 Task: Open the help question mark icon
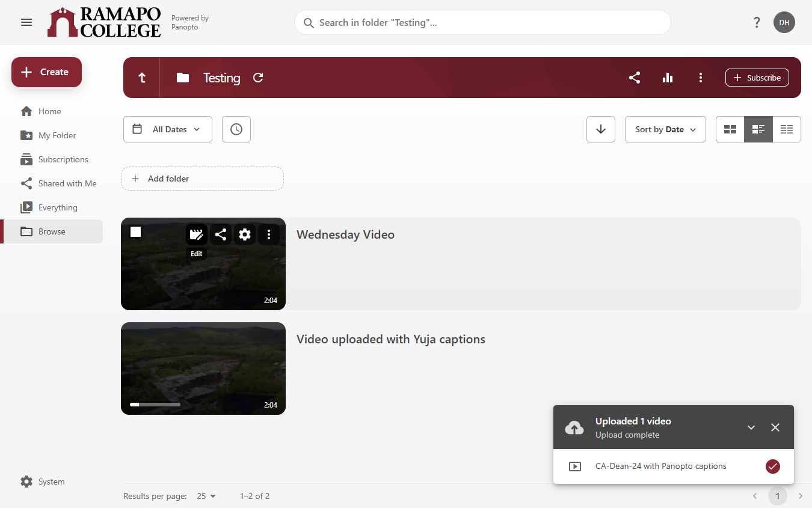(757, 22)
